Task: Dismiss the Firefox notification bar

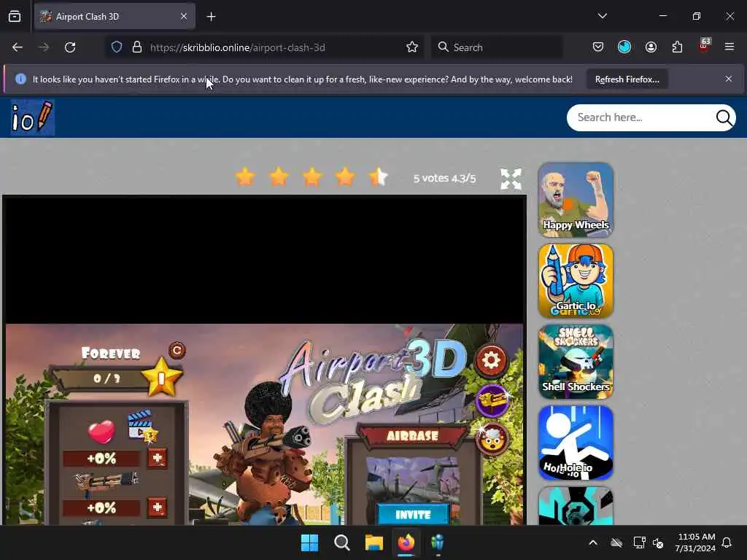Action: 729,79
